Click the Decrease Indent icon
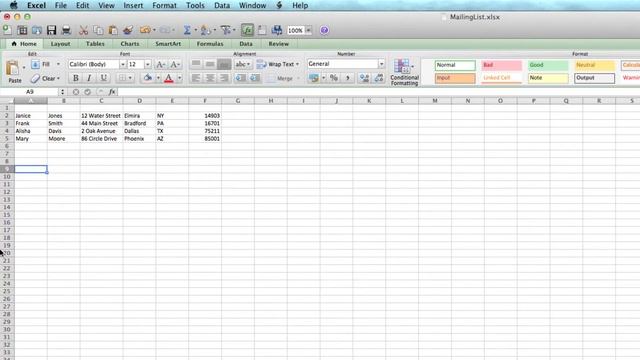Screen dimensions: 640x360 241,78
